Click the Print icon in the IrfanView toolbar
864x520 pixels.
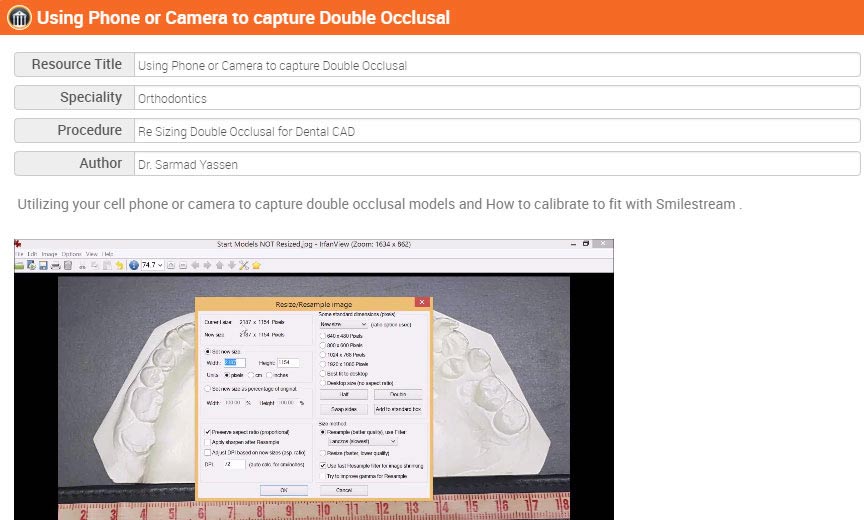[x=56, y=266]
